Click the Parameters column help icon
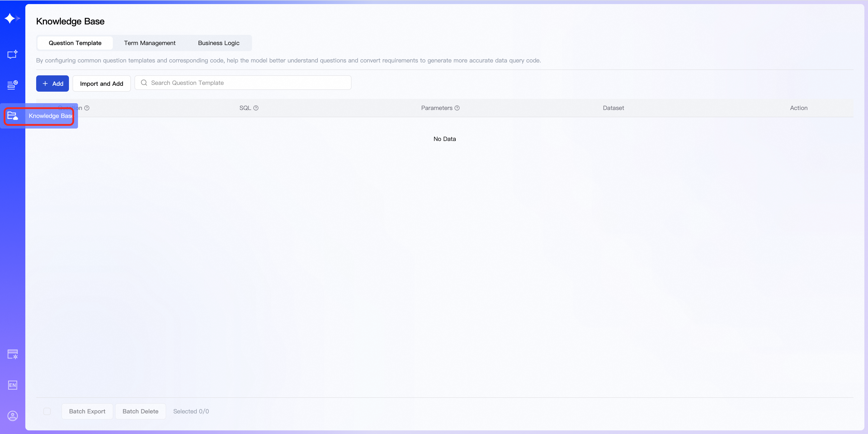The height and width of the screenshot is (434, 868). (x=457, y=108)
